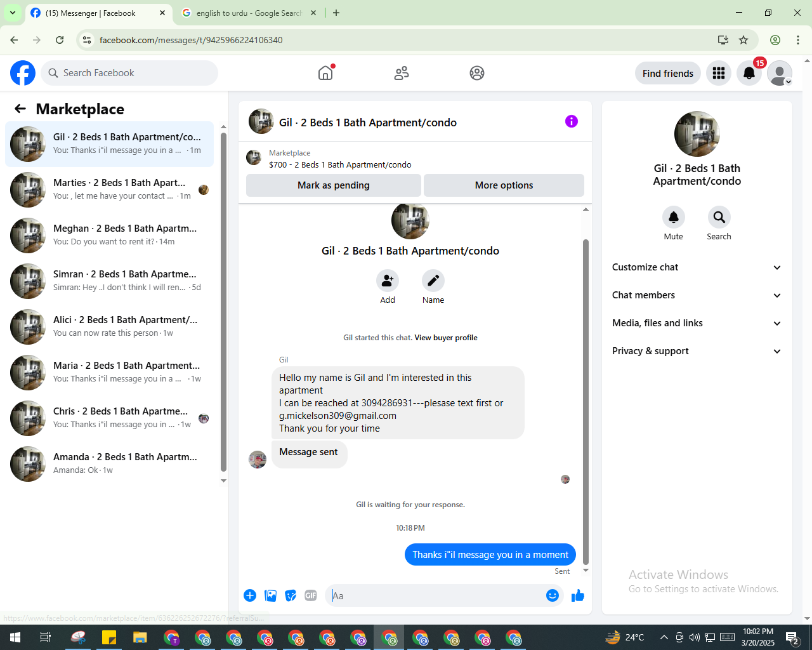View site information icon in address bar
Image resolution: width=812 pixels, height=650 pixels.
click(x=87, y=40)
